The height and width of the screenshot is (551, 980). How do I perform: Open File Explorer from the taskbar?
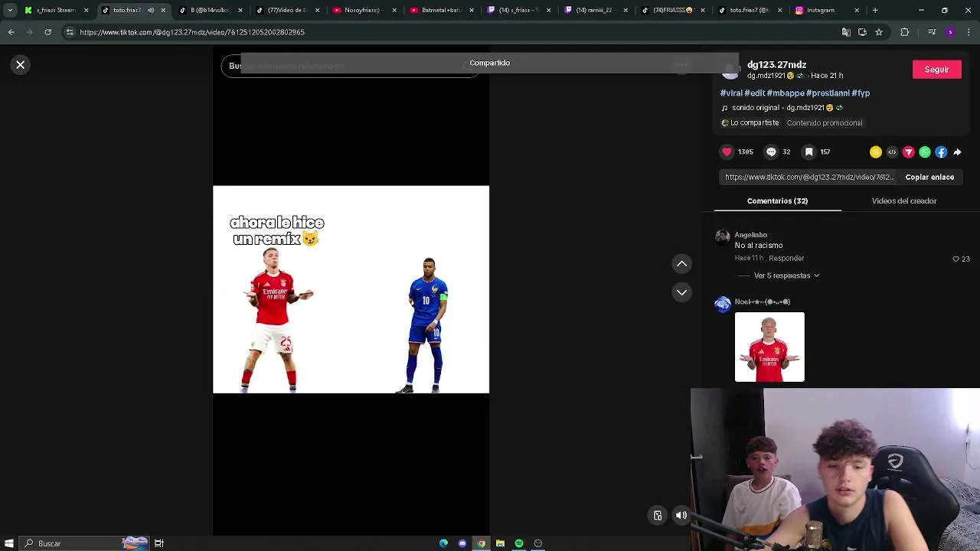click(x=500, y=543)
